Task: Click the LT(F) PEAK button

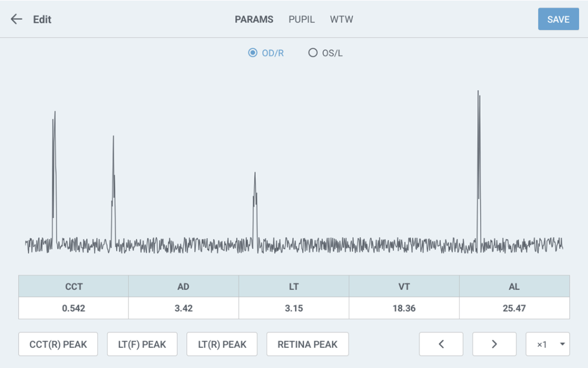Action: [x=142, y=344]
